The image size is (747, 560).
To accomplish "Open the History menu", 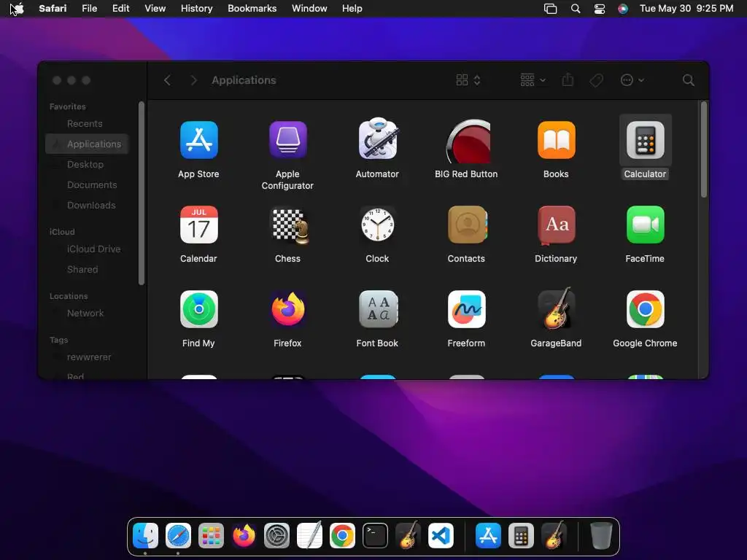I will point(196,8).
